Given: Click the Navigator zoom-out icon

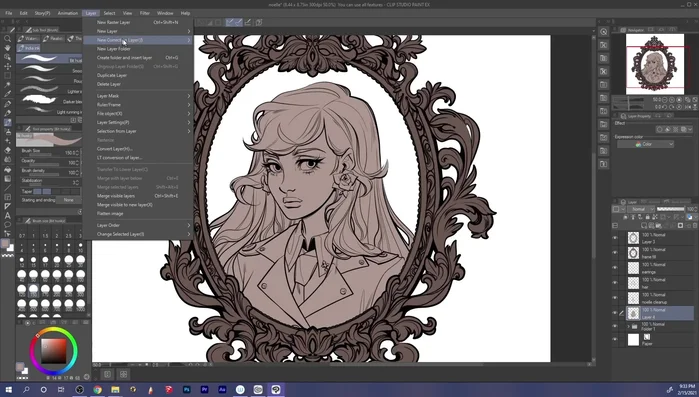Looking at the screenshot, I should click(x=665, y=100).
